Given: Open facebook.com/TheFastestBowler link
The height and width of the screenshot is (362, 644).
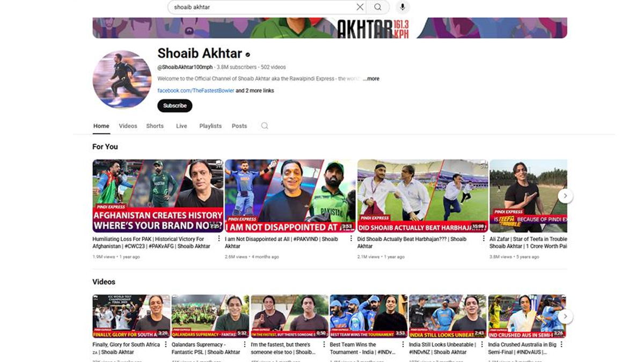Looking at the screenshot, I should tap(195, 91).
